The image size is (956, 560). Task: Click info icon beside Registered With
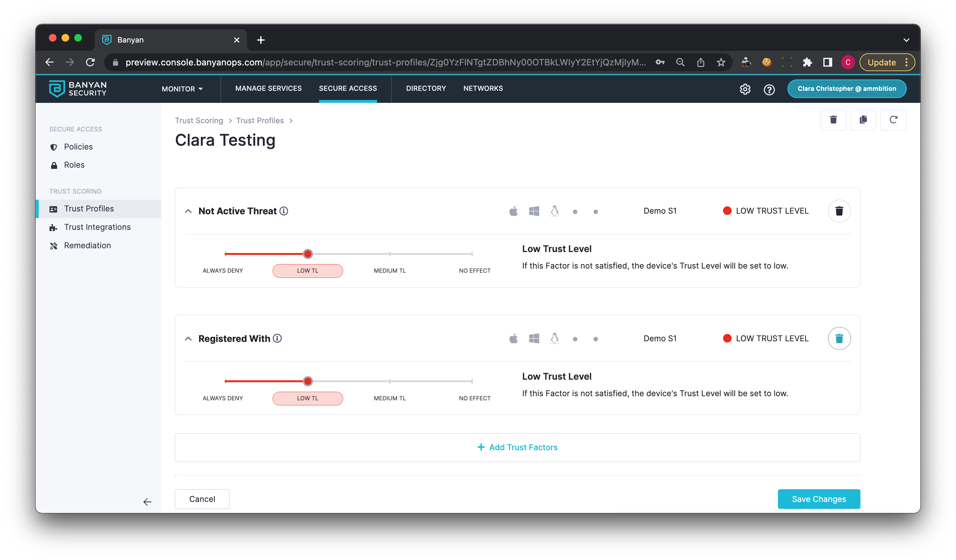click(x=277, y=338)
